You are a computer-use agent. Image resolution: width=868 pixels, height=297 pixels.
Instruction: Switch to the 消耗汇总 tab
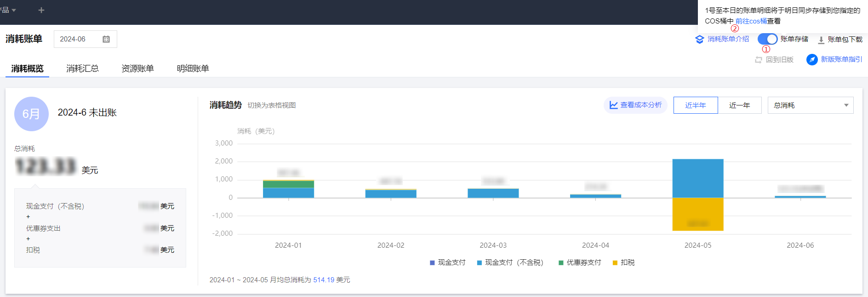point(82,69)
